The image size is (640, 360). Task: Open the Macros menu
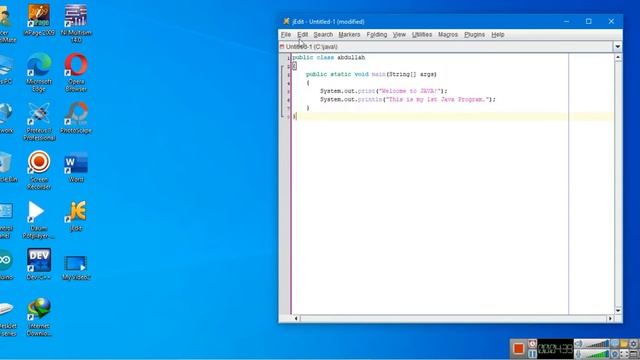[448, 35]
